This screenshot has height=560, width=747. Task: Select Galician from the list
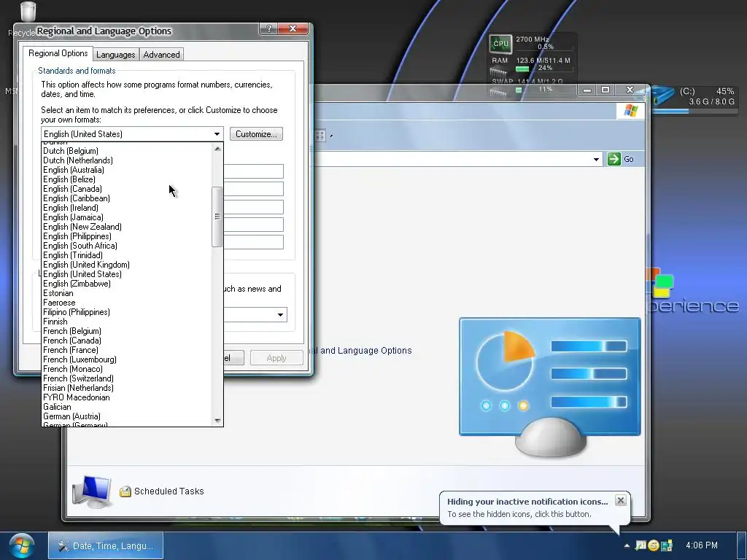(x=127, y=407)
